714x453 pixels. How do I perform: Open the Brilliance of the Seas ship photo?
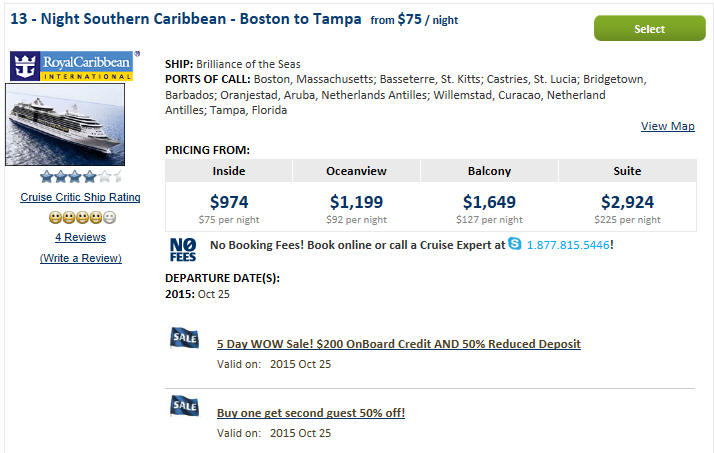65,124
